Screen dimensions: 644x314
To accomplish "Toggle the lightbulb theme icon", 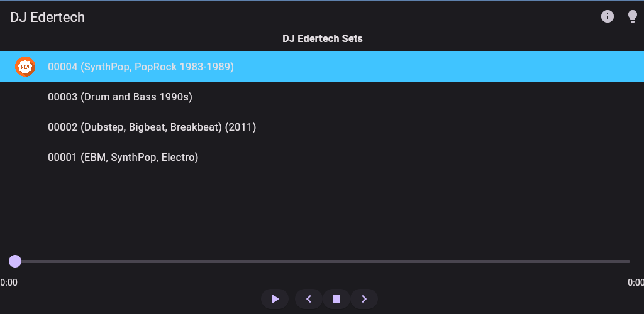I will (x=633, y=17).
